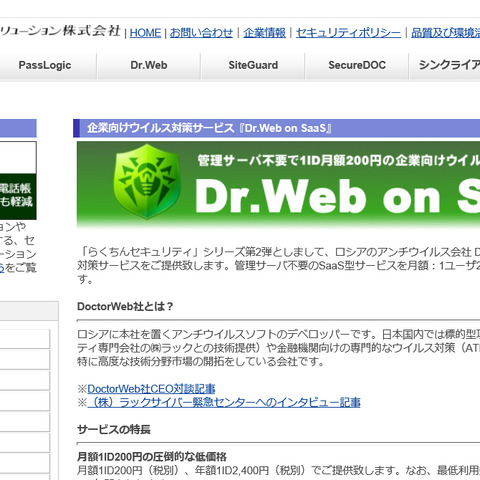Select the SecureDOC navigation tab
This screenshot has height=480, width=480.
point(357,65)
